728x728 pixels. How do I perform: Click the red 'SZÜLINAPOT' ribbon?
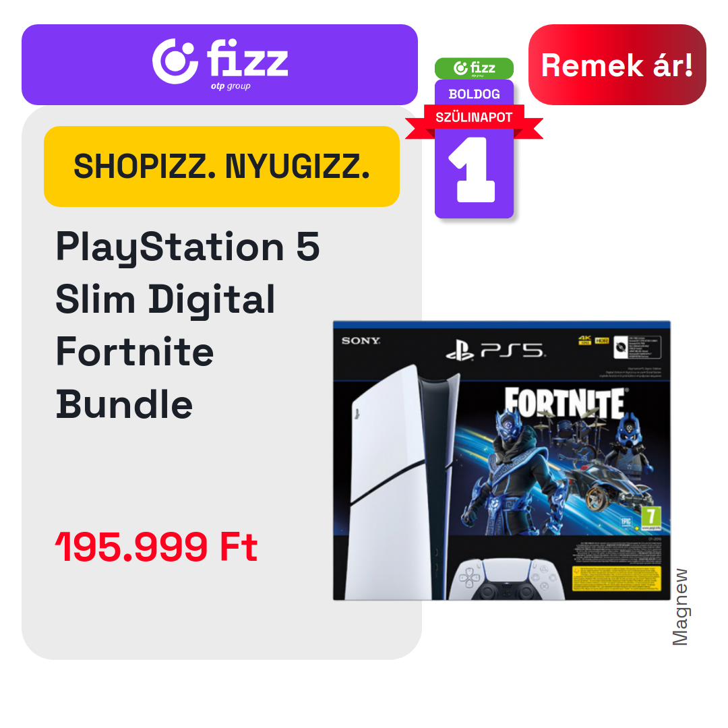474,117
